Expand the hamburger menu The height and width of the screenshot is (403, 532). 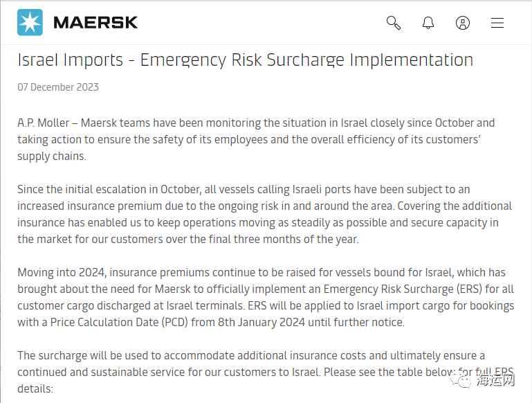click(497, 23)
